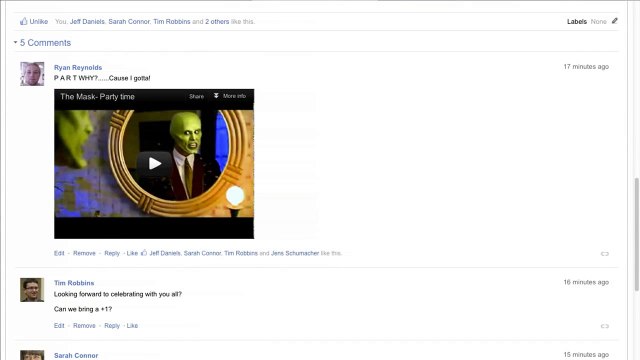
Task: Open Tim Robbins' profile name link
Action: (74, 283)
